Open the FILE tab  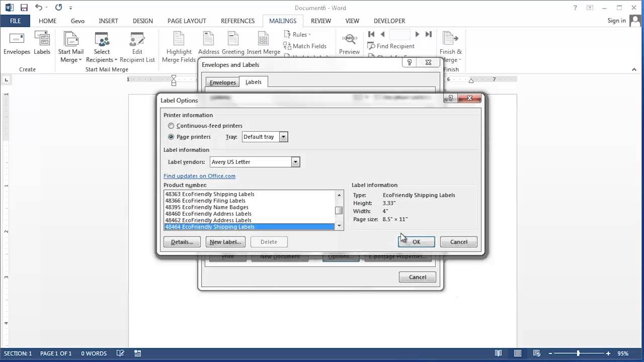15,21
